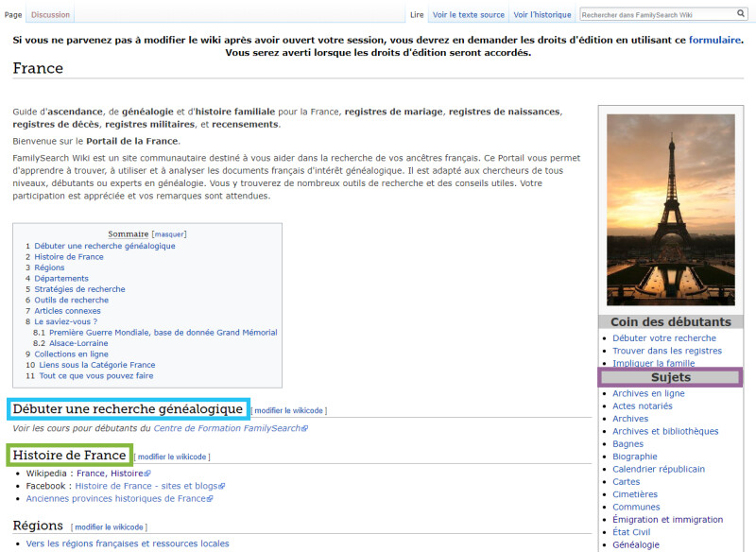Open Stratégies de recherche contents entry
756x552 pixels.
pyautogui.click(x=79, y=289)
